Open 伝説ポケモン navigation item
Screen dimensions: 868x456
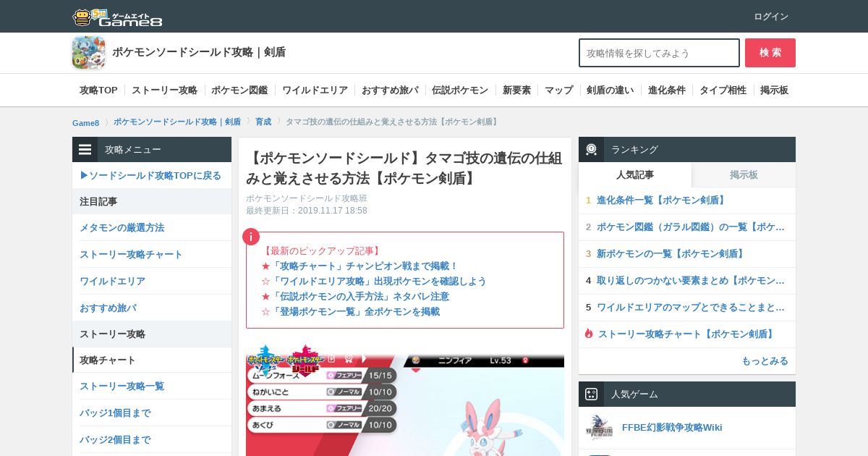460,90
